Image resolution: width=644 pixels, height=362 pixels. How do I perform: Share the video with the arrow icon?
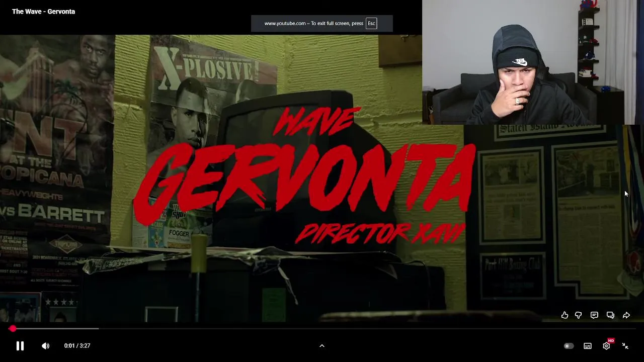coord(626,315)
